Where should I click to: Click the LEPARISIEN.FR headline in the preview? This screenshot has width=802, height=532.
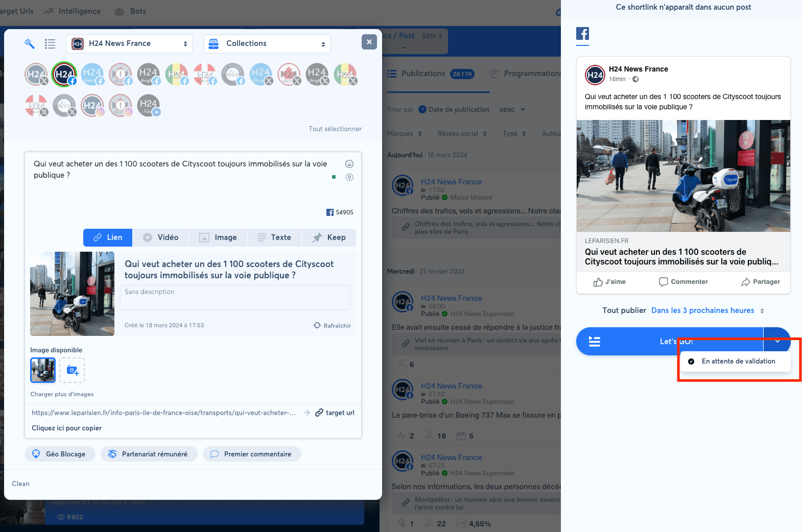click(x=681, y=257)
